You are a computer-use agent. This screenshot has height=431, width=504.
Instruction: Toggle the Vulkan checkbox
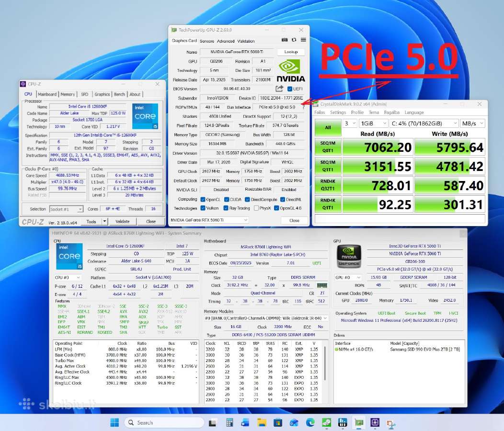203,208
